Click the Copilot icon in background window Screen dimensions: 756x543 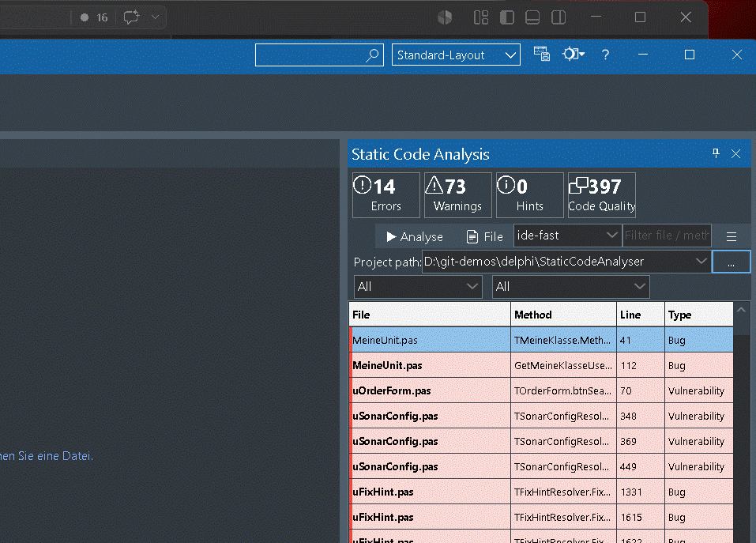pyautogui.click(x=445, y=17)
